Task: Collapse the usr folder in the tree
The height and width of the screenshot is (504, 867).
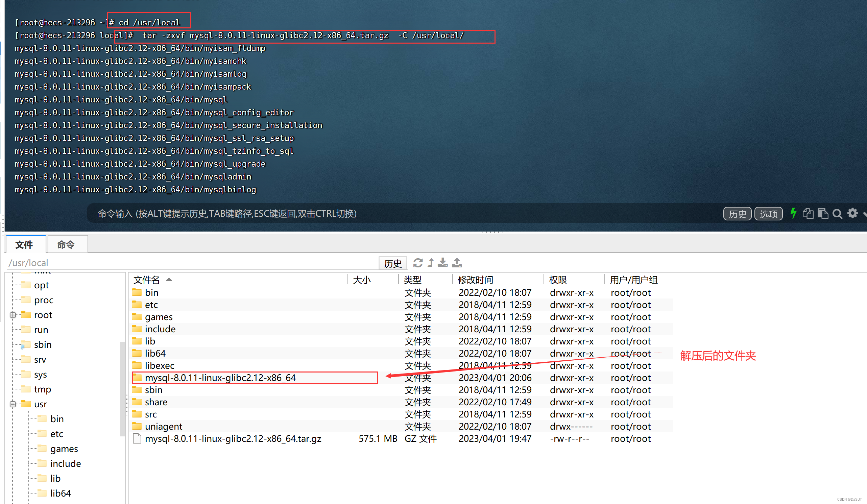Action: pyautogui.click(x=13, y=404)
